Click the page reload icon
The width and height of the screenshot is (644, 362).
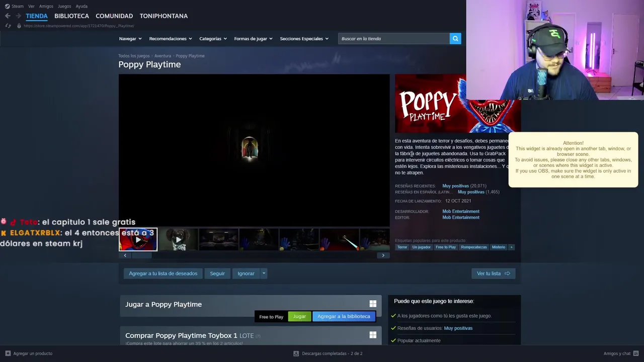pyautogui.click(x=8, y=26)
